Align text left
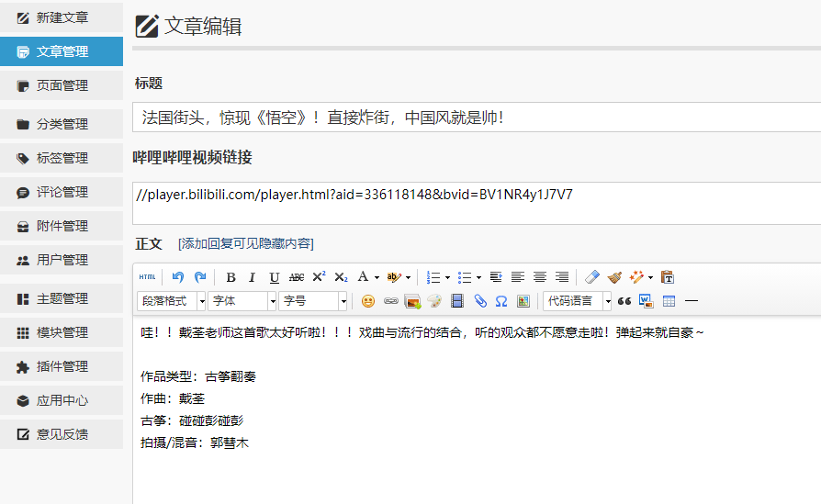The image size is (821, 504). click(x=518, y=277)
